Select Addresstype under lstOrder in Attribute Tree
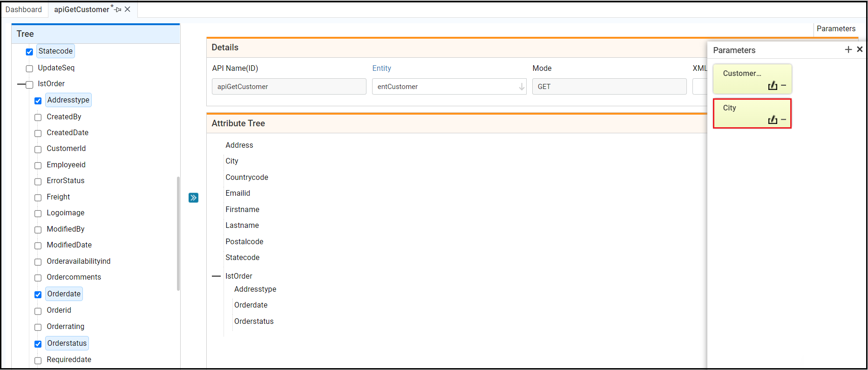This screenshot has height=370, width=868. [255, 289]
